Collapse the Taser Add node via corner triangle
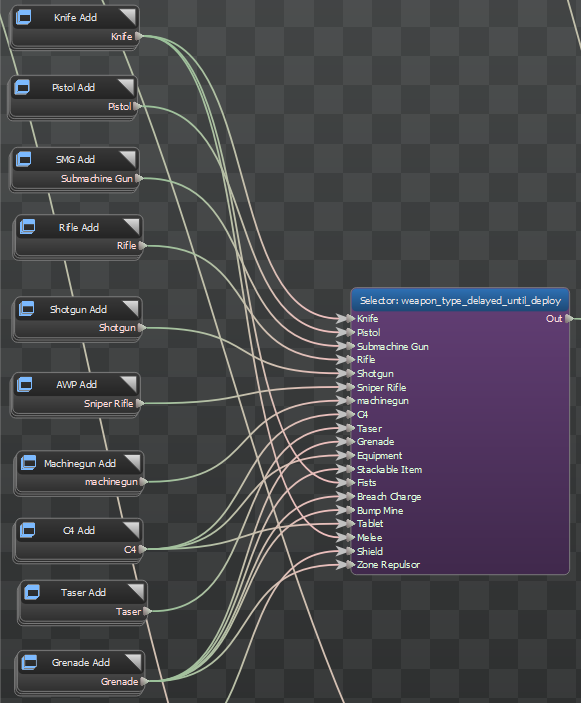The width and height of the screenshot is (581, 703). click(136, 591)
